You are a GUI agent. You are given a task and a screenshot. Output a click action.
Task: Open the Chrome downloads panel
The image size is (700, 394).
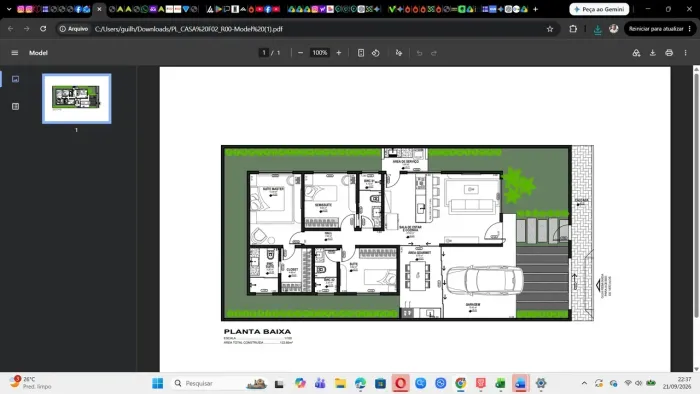click(x=597, y=29)
